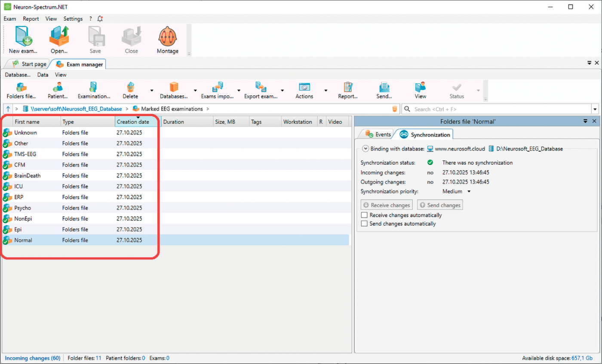Open the Folders file panel options dropdown
This screenshot has width=602, height=364.
click(586, 122)
